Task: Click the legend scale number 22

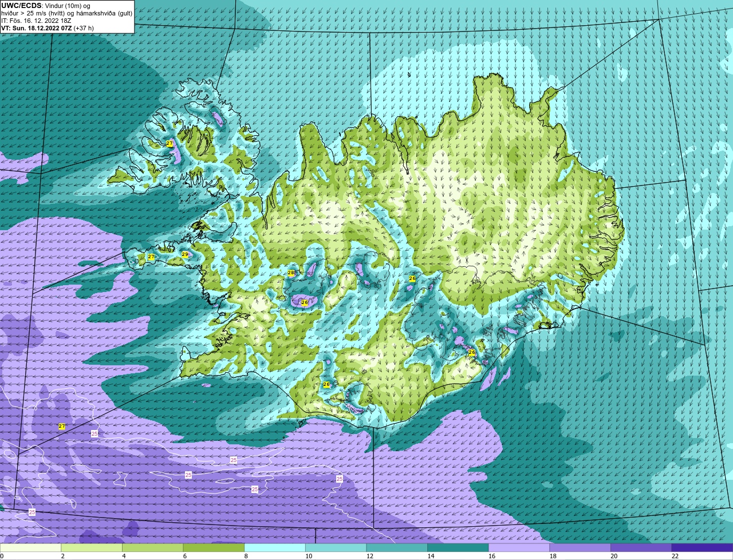Action: coord(675,556)
